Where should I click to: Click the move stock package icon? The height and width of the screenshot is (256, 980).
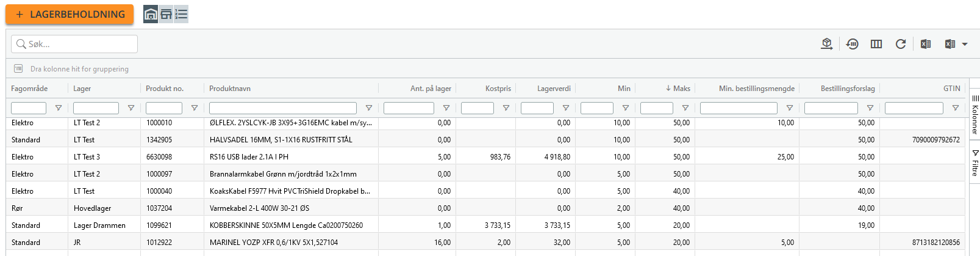coord(827,44)
